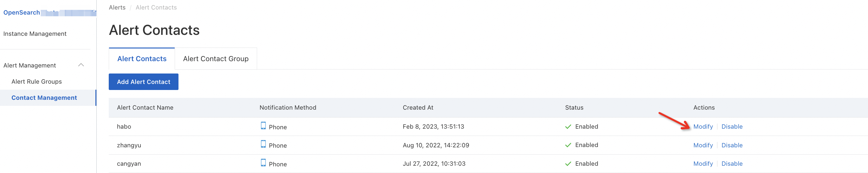868x173 pixels.
Task: Open the OpenSearch home link
Action: tap(22, 12)
